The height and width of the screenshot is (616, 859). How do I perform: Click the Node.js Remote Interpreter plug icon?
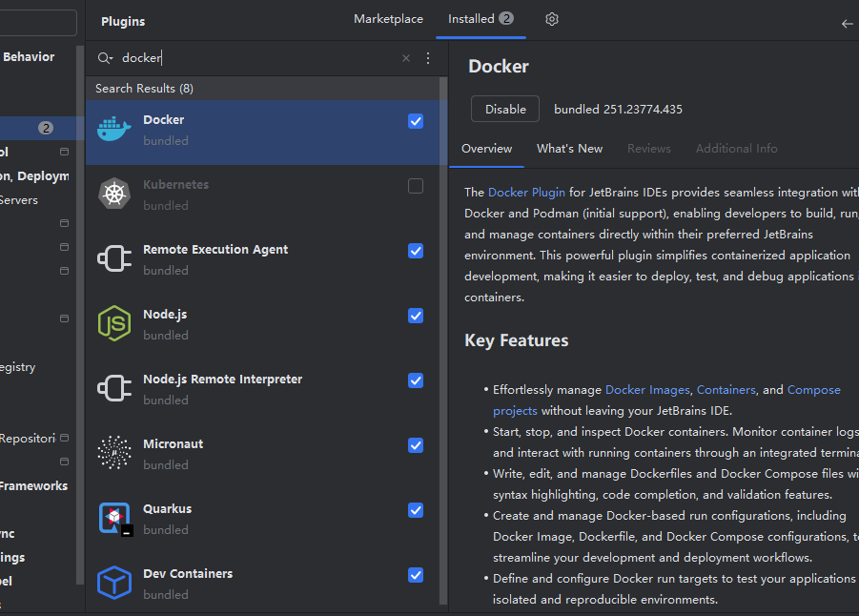(x=114, y=388)
